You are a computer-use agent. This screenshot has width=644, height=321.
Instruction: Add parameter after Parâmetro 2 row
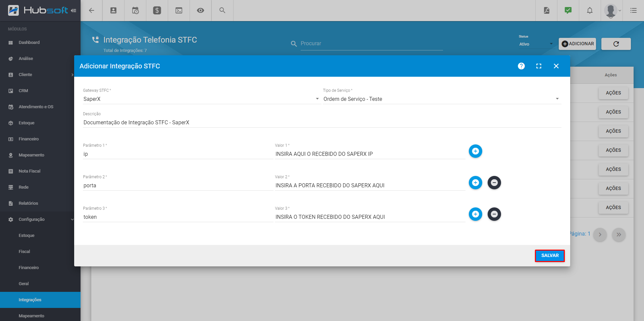click(475, 183)
